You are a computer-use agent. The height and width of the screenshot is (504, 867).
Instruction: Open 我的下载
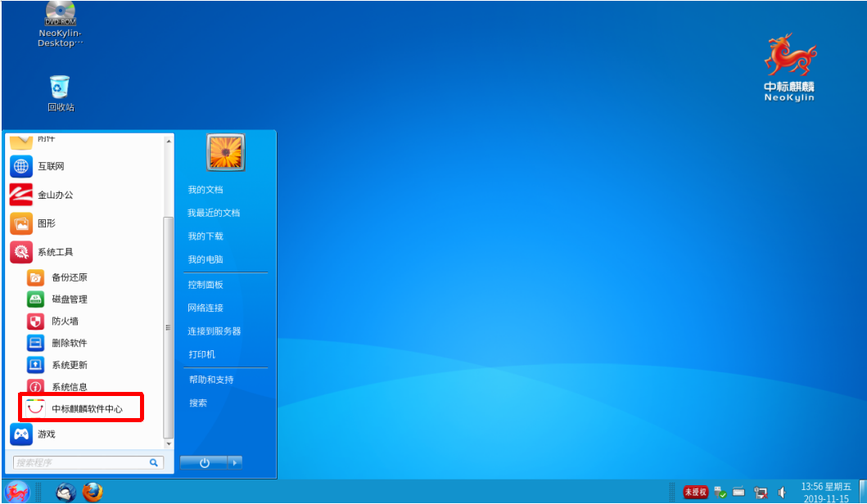205,236
